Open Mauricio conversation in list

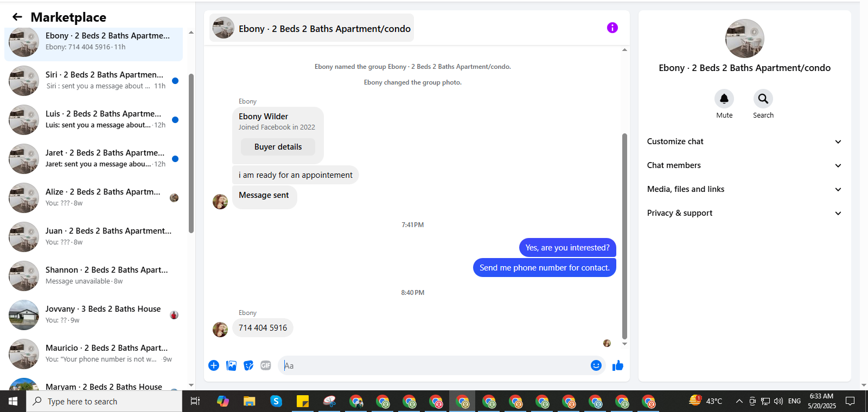coord(93,354)
